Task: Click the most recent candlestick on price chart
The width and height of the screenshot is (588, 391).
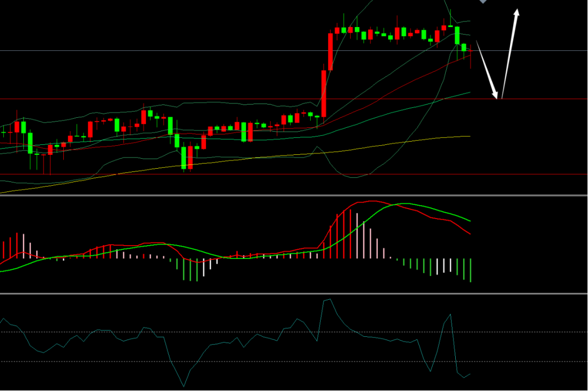Action: [x=471, y=56]
